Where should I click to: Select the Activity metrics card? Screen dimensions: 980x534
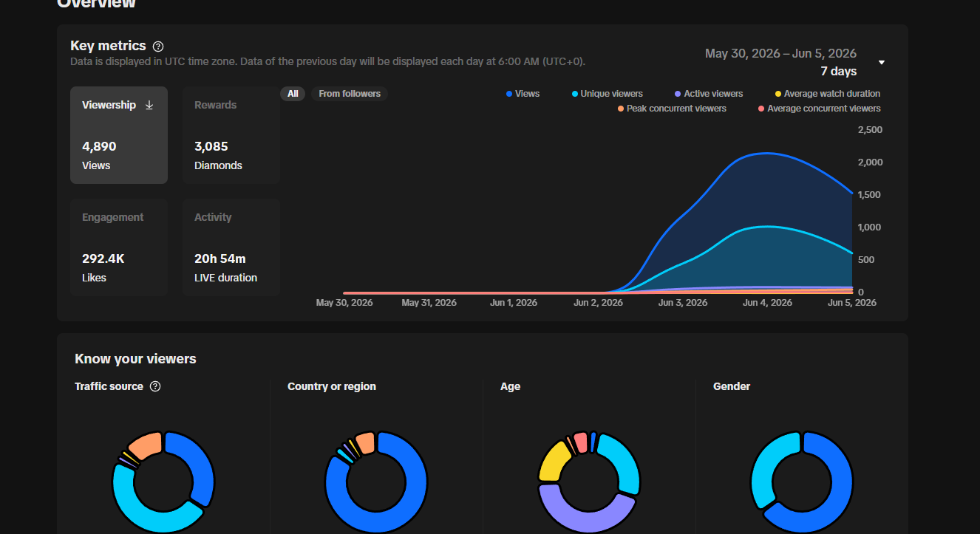tap(231, 247)
